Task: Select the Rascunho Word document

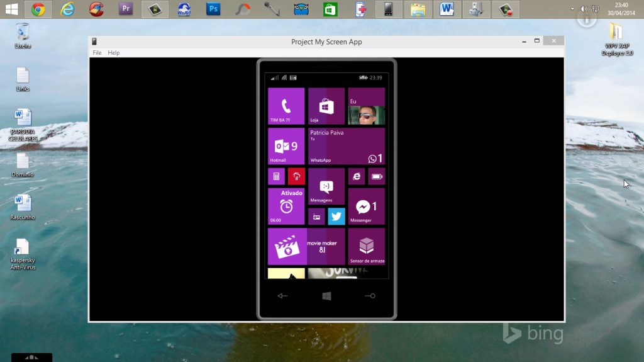Action: [23, 207]
